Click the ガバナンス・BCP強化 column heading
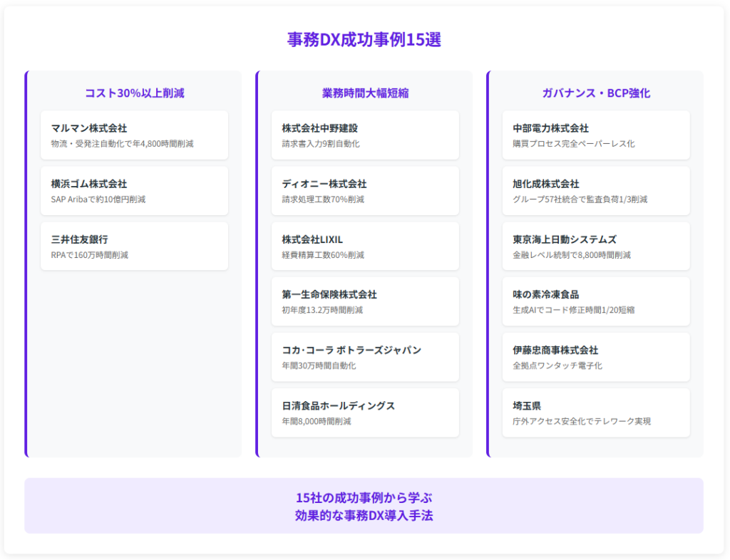 pos(595,93)
